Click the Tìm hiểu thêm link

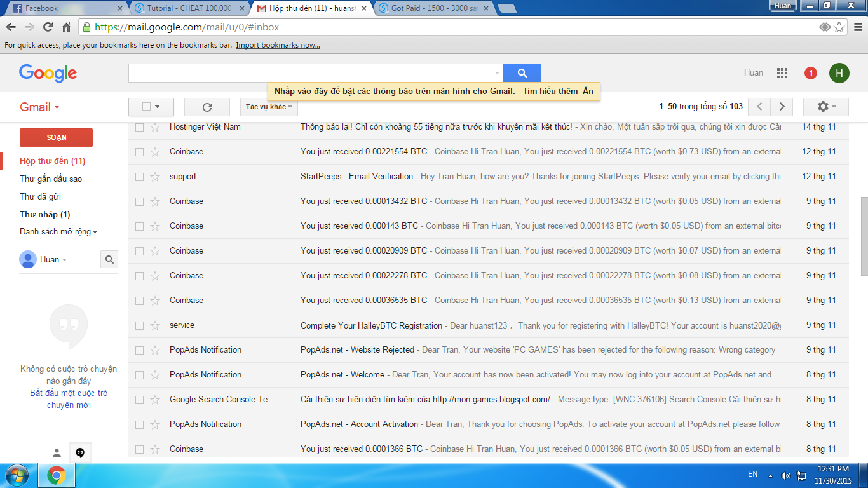point(550,91)
